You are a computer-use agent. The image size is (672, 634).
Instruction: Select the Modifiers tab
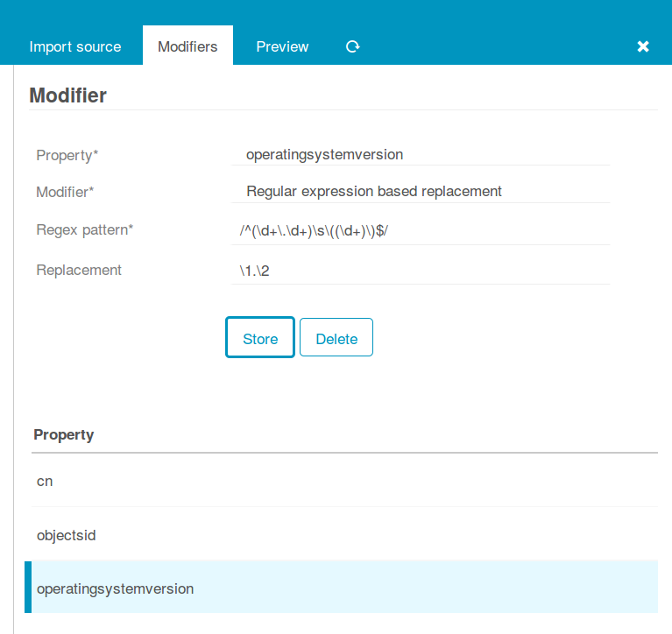187,46
